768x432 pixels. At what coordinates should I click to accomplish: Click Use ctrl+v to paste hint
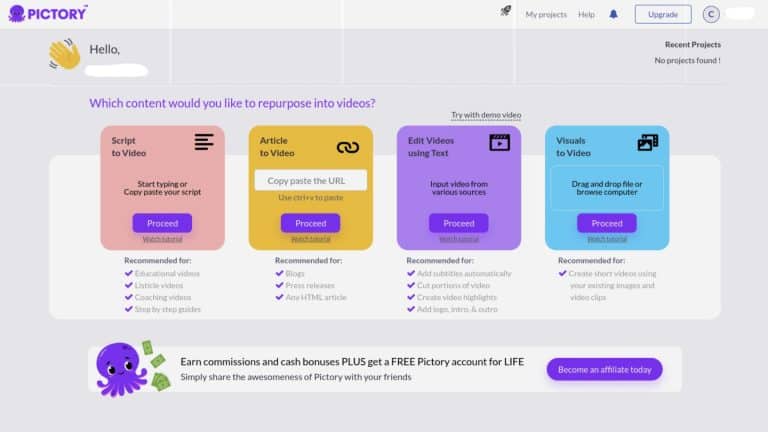(311, 197)
